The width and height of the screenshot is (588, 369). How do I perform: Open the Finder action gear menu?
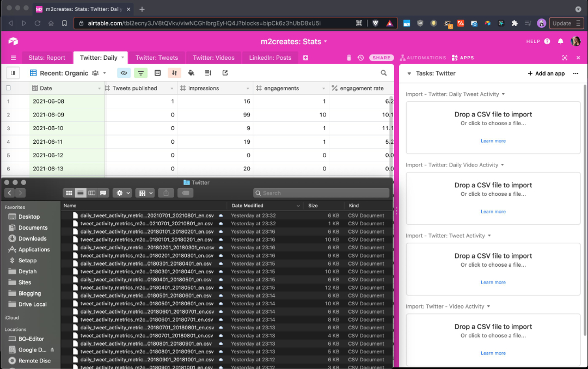pyautogui.click(x=120, y=193)
